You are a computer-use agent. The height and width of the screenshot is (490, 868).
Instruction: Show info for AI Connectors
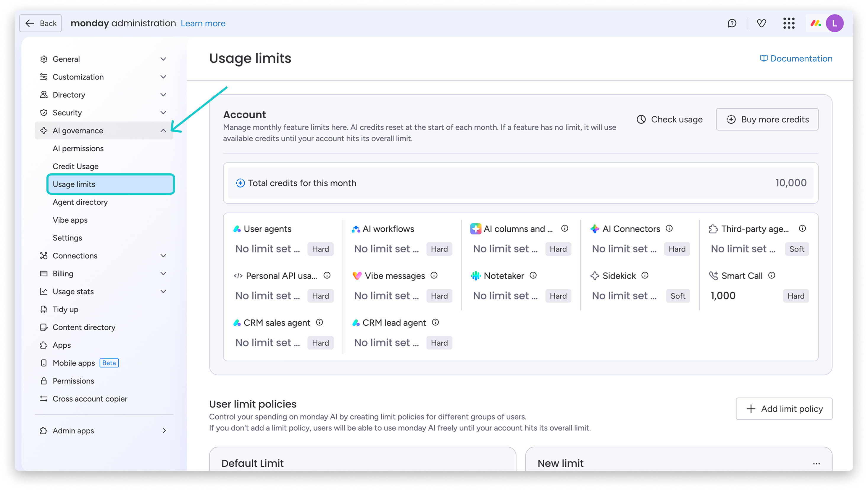(x=669, y=228)
